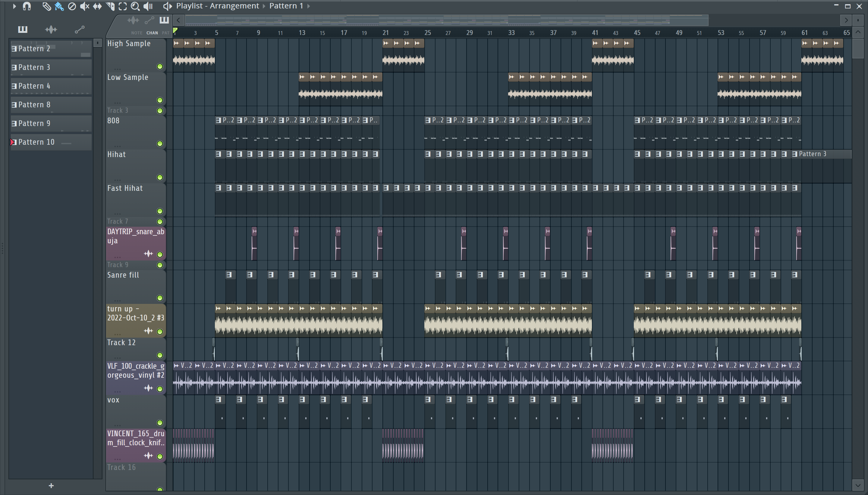Viewport: 868px width, 495px height.
Task: Mute the 808 track
Action: (160, 144)
